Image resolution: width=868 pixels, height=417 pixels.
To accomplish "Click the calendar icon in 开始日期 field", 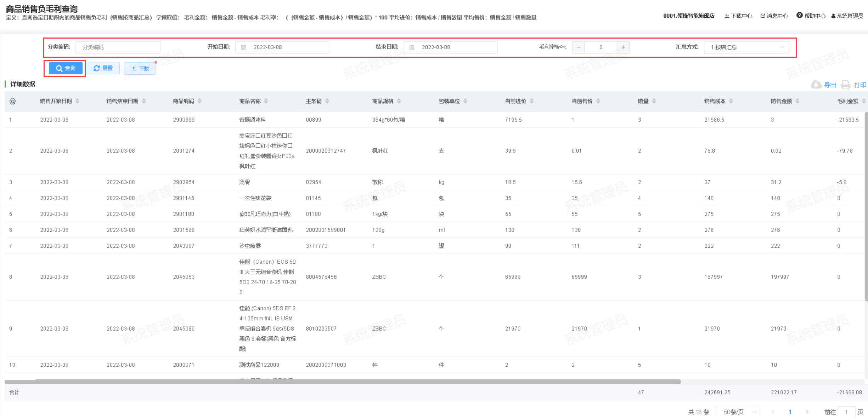I will (x=243, y=47).
